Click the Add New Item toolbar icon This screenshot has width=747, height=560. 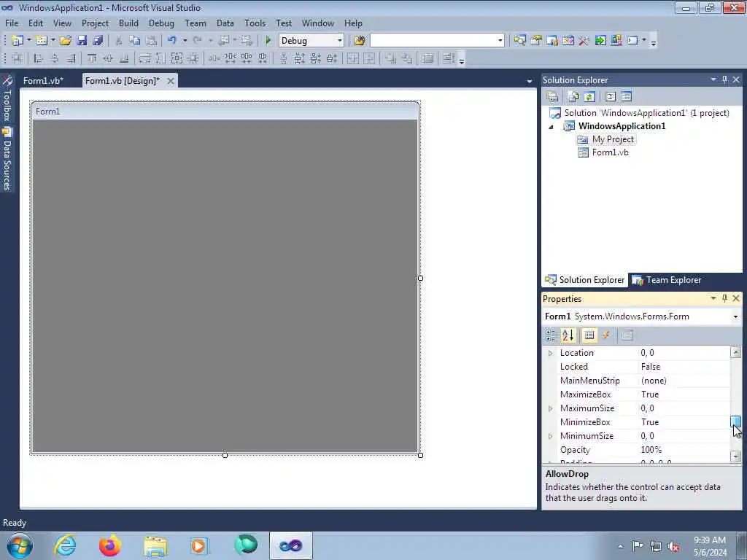[x=42, y=41]
